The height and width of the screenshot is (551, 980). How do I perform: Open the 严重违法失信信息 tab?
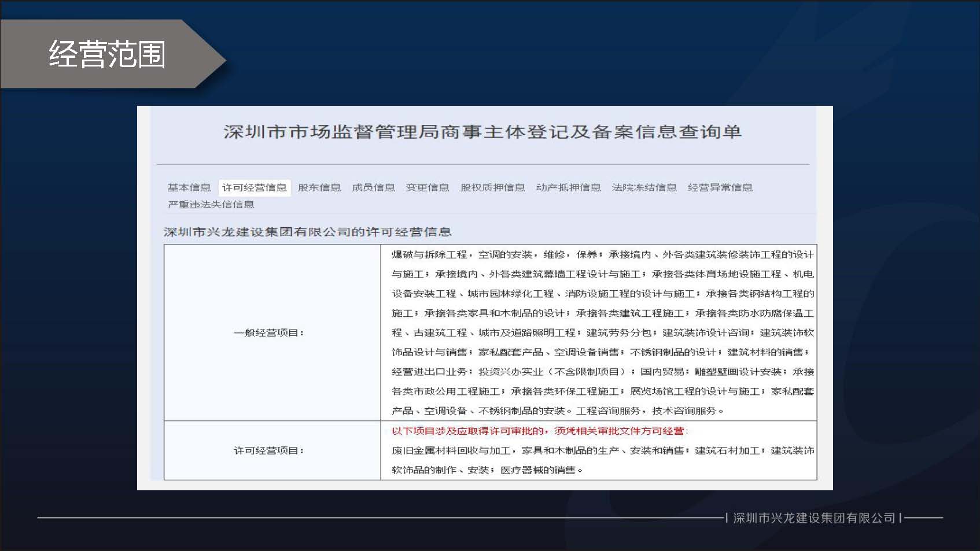(x=211, y=204)
